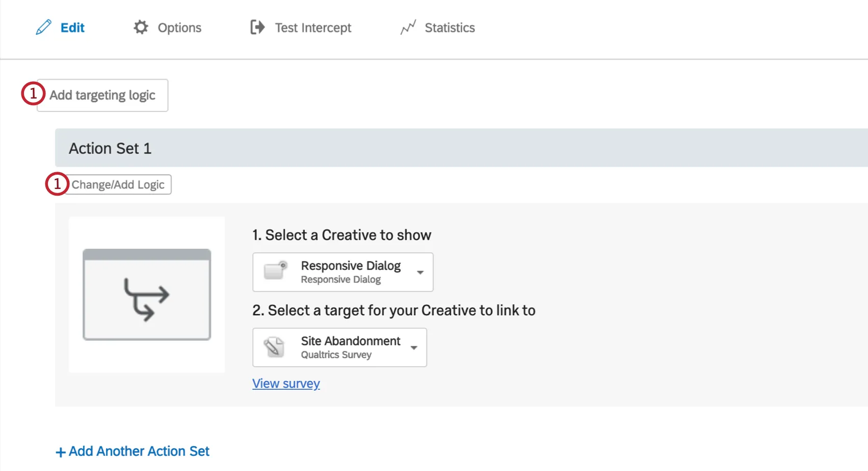The image size is (868, 471).
Task: Open the Statistics tab
Action: click(x=449, y=28)
